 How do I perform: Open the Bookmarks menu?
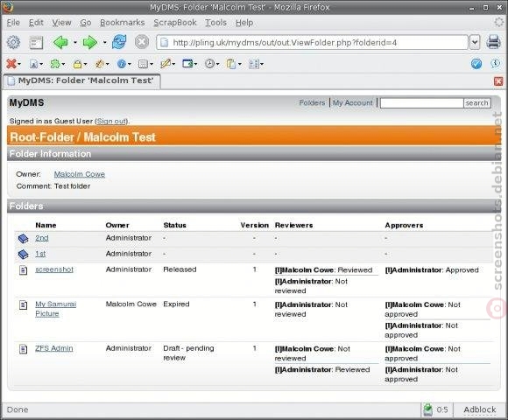(x=122, y=23)
